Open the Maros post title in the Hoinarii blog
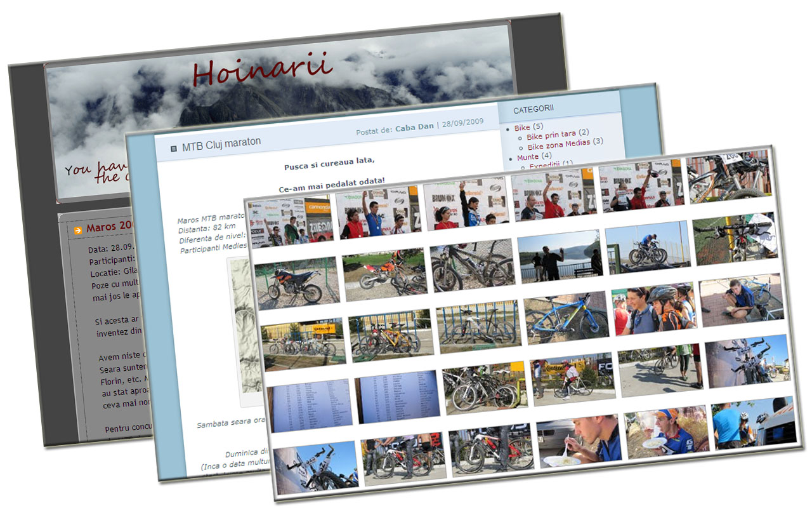 (111, 227)
